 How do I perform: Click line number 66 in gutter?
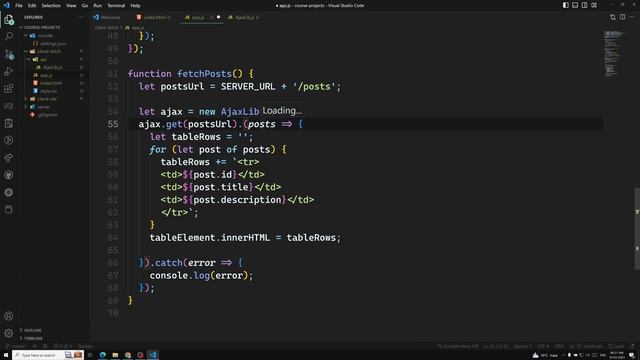[x=113, y=262]
